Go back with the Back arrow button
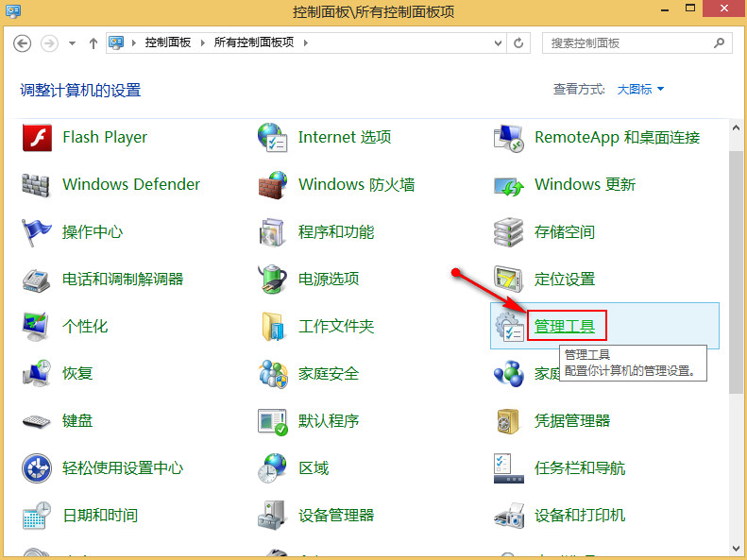Viewport: 747px width, 560px height. coord(23,43)
